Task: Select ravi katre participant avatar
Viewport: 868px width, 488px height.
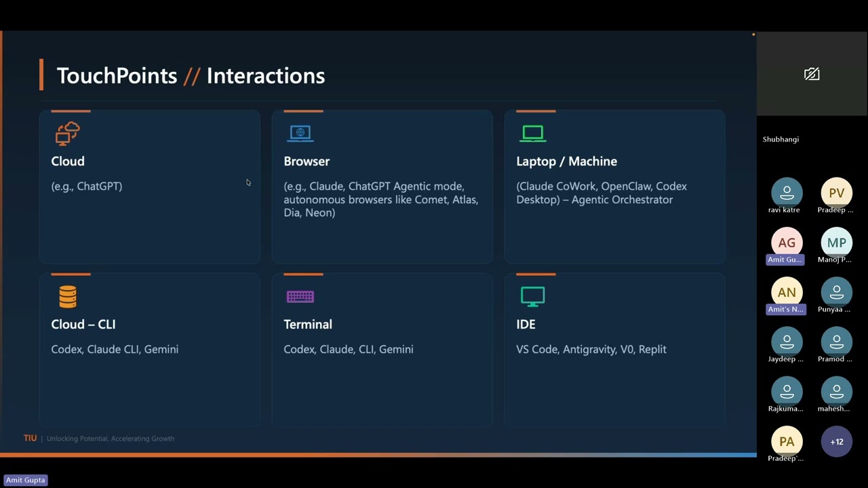Action: (787, 193)
